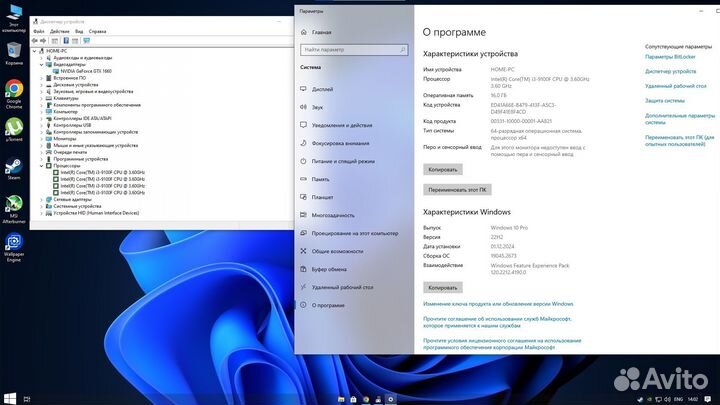The height and width of the screenshot is (405, 720).
Task: Switch to Chrome on the taskbar
Action: click(366, 399)
